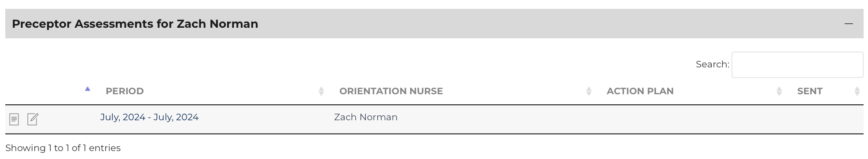This screenshot has width=868, height=159.
Task: Click sort arrows beside ACTION PLAN
Action: (779, 91)
